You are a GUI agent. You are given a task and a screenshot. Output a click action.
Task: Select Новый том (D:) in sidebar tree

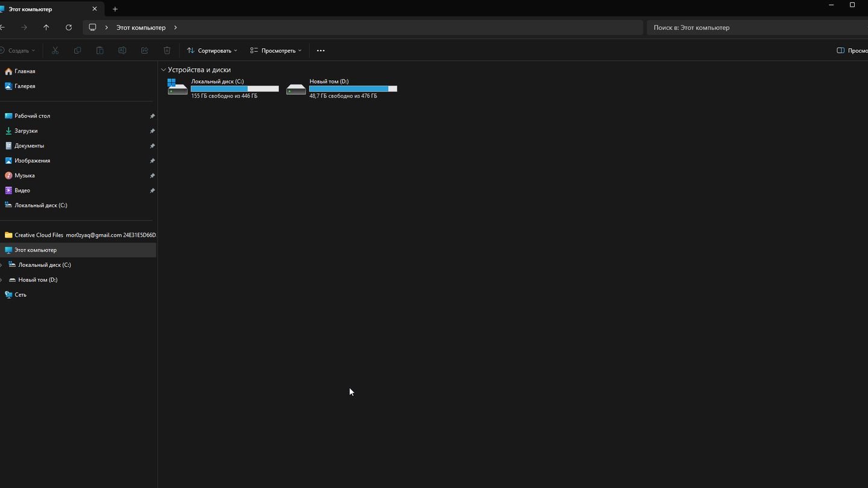click(38, 280)
